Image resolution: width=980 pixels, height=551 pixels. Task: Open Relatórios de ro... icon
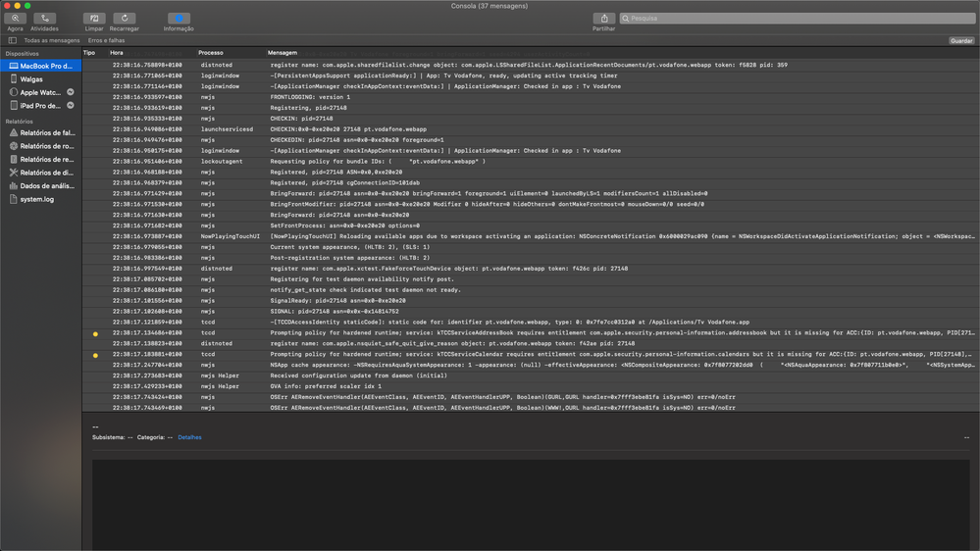click(13, 146)
